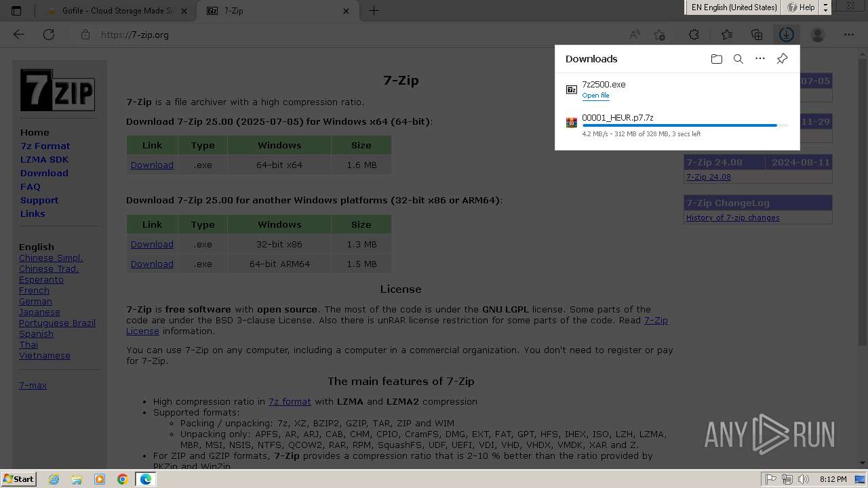Open the browser profile icon

click(818, 35)
